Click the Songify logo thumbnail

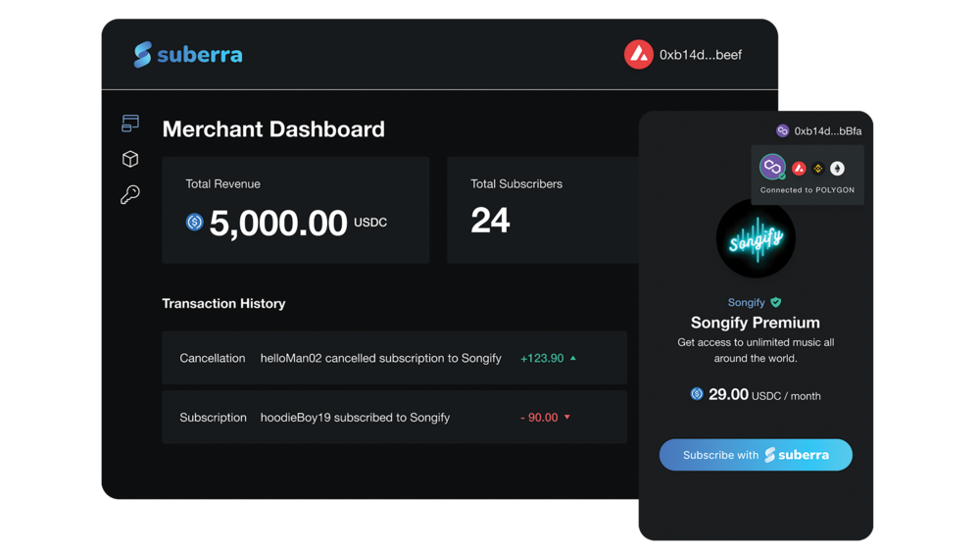756,238
